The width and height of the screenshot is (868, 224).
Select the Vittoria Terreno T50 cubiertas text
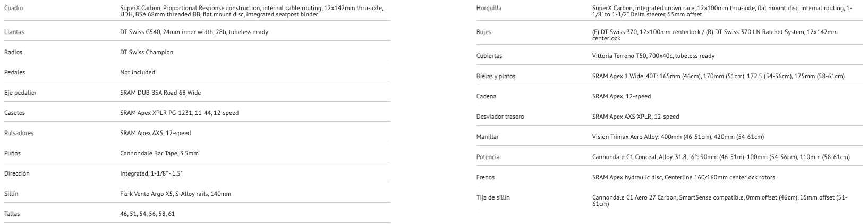[x=653, y=56]
